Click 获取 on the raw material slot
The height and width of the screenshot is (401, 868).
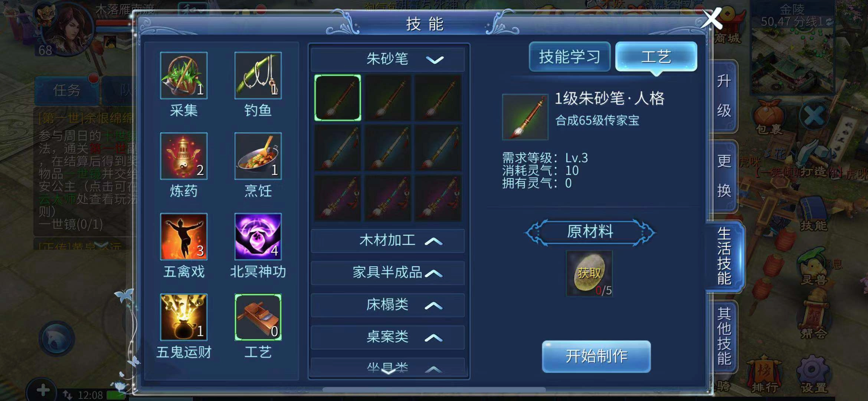pos(589,274)
